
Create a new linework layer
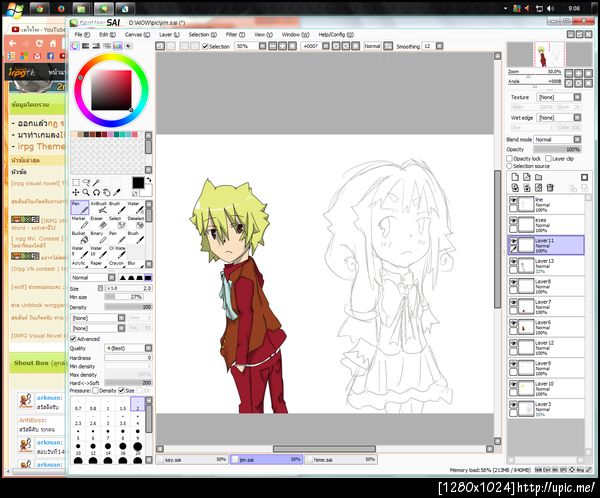tap(527, 177)
